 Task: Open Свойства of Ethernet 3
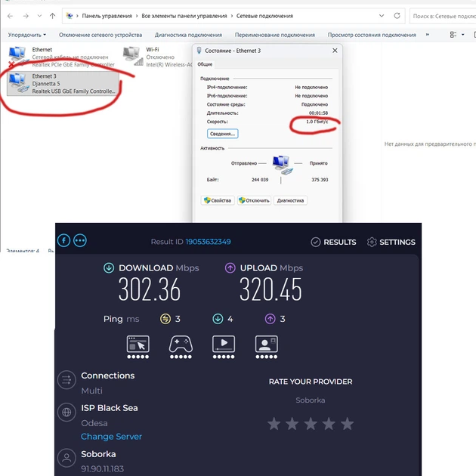[x=218, y=200]
